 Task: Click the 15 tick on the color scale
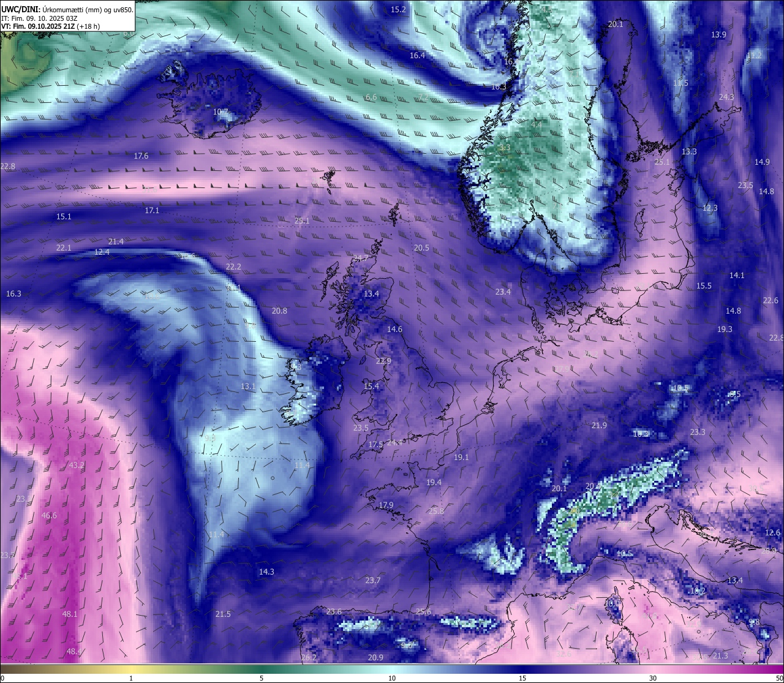pos(522,677)
